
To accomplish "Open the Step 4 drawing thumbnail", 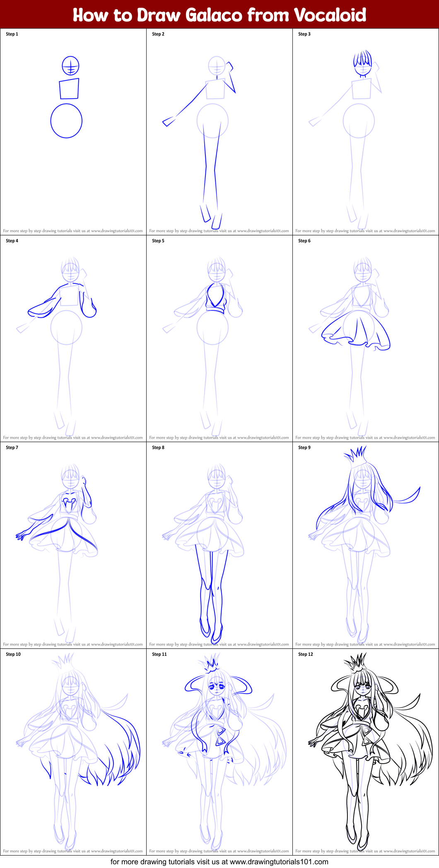I will [73, 338].
